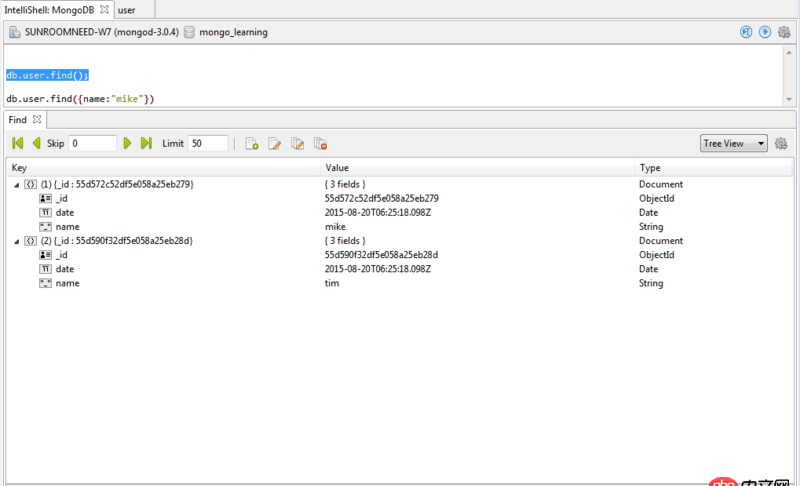Click the add document icon
The height and width of the screenshot is (486, 800).
(252, 144)
